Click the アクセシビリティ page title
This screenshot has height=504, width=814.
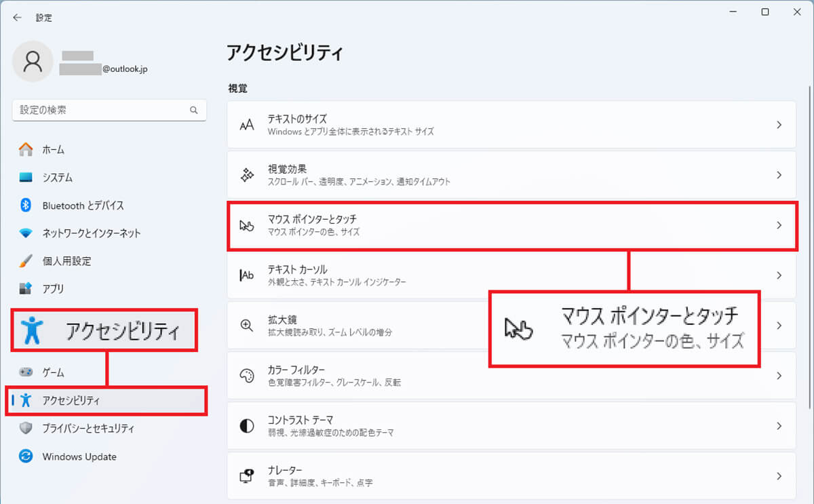click(x=285, y=52)
